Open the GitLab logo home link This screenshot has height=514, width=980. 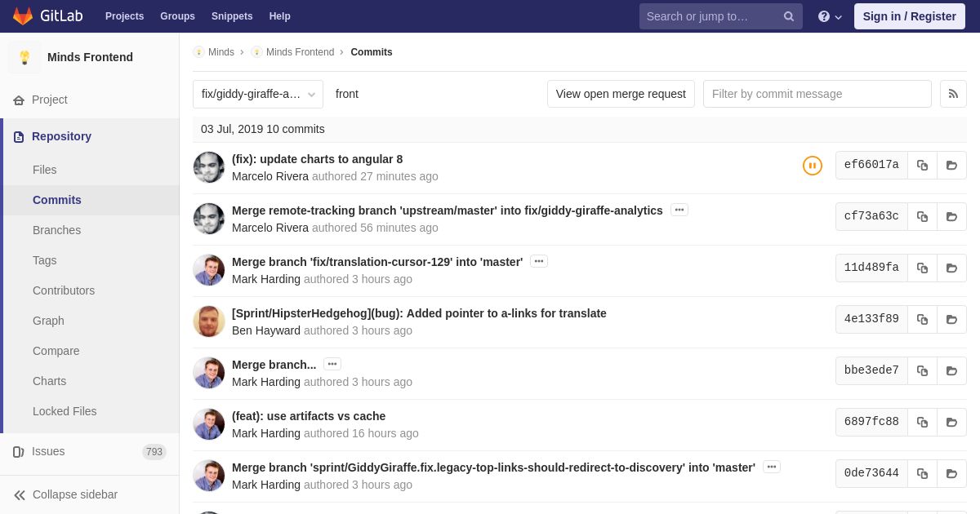(47, 16)
